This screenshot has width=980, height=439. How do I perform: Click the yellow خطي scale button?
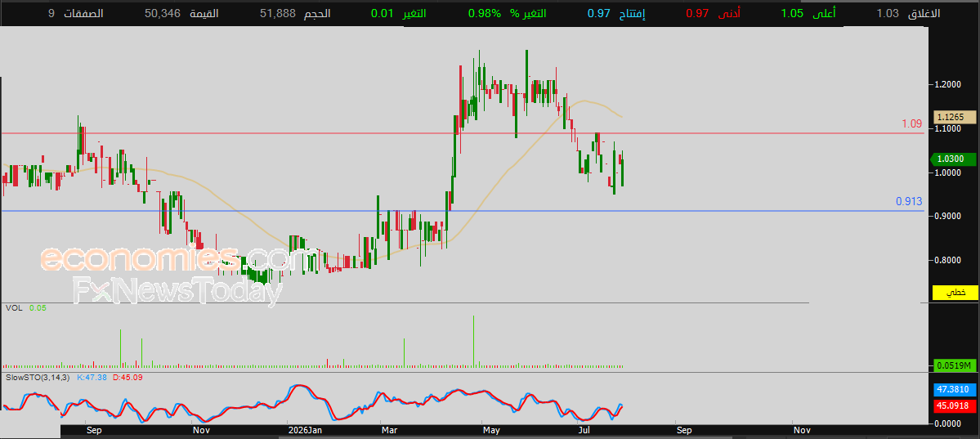(x=955, y=292)
